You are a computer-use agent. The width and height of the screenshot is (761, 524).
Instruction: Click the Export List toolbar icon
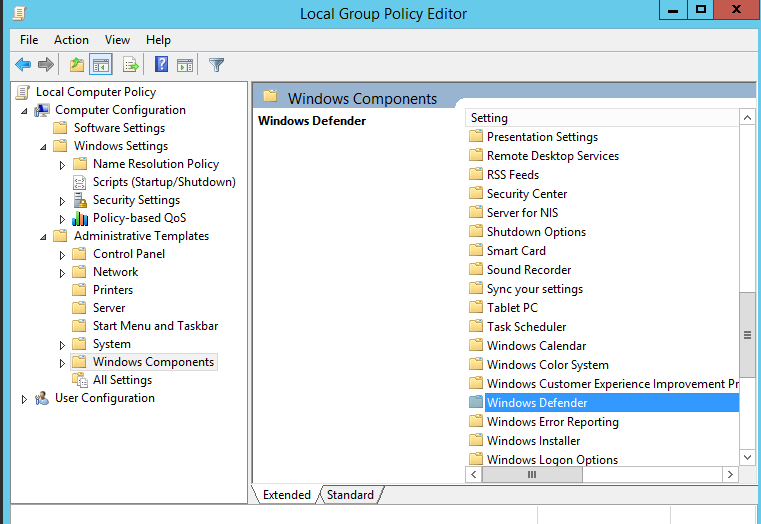click(x=131, y=65)
